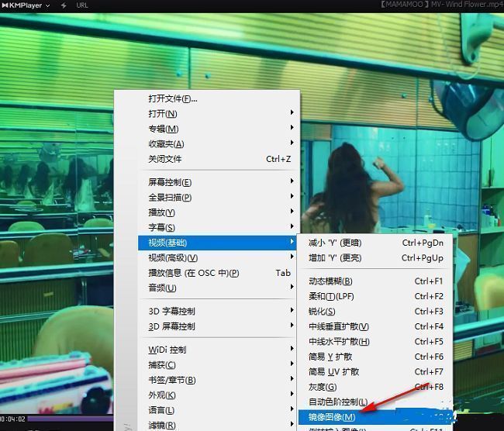Click the submenu arrow next to 音频(U)

click(x=292, y=287)
